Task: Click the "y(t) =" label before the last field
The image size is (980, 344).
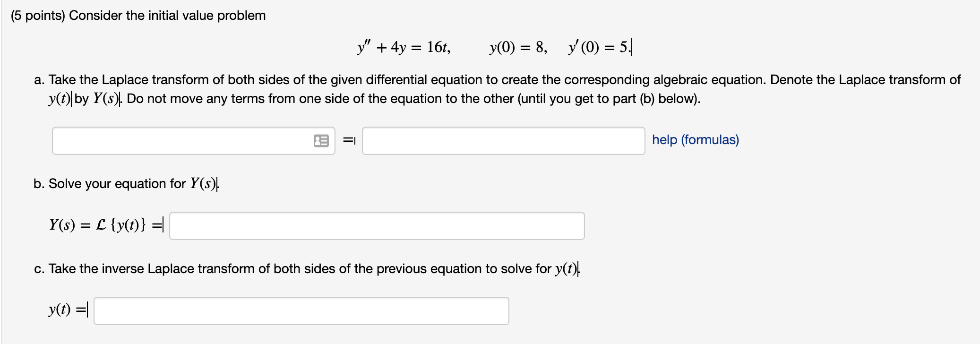Action: click(67, 310)
